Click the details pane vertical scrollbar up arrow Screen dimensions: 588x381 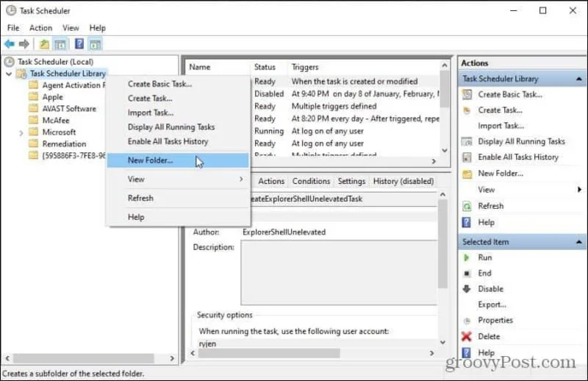tap(442, 194)
